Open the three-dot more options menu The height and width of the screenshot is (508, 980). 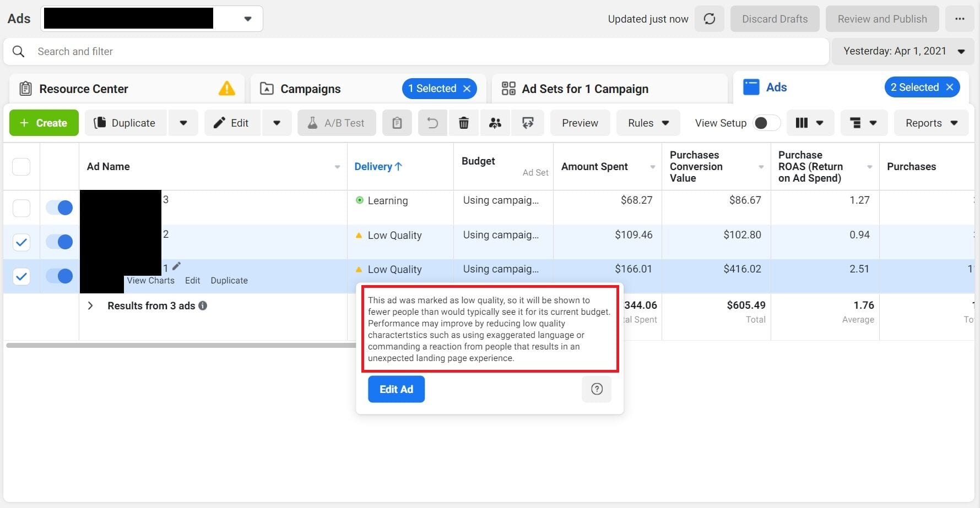pos(960,19)
